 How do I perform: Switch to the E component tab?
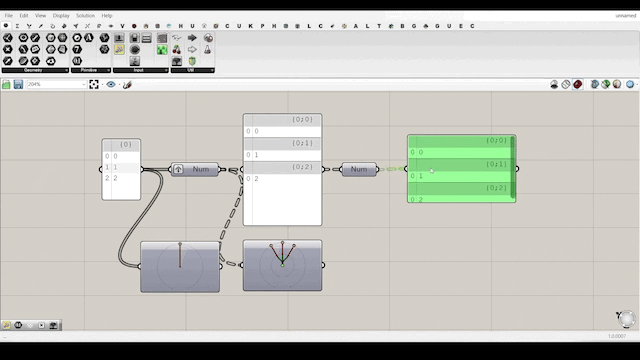pos(461,26)
